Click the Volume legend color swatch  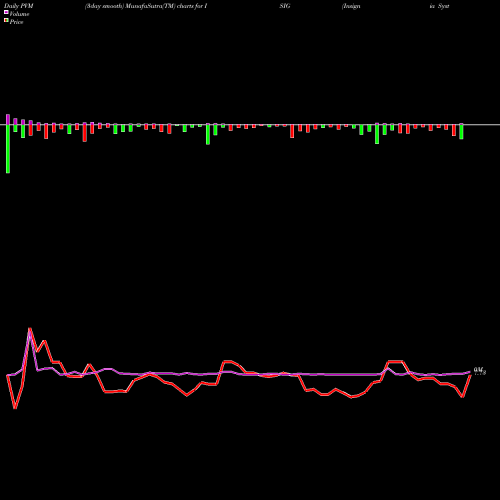tap(6, 13)
